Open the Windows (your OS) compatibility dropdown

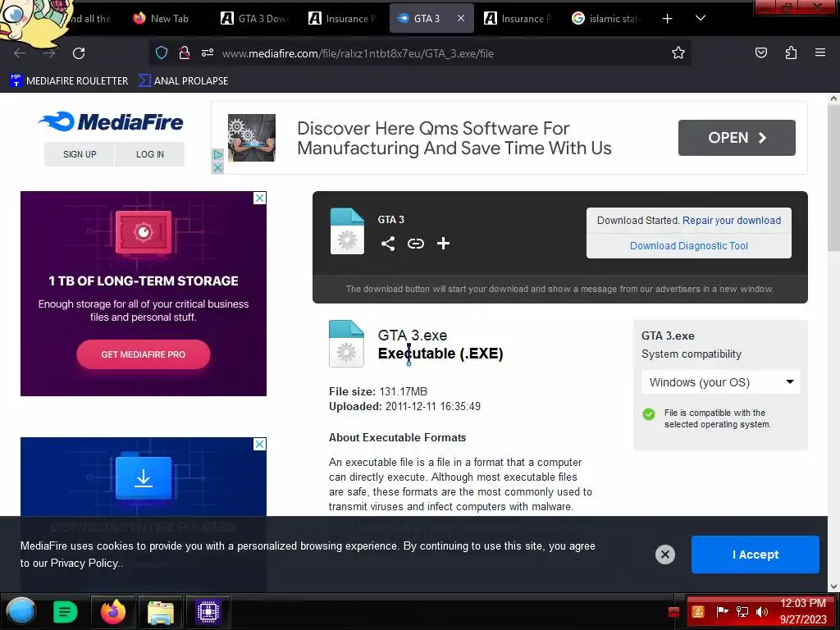720,382
